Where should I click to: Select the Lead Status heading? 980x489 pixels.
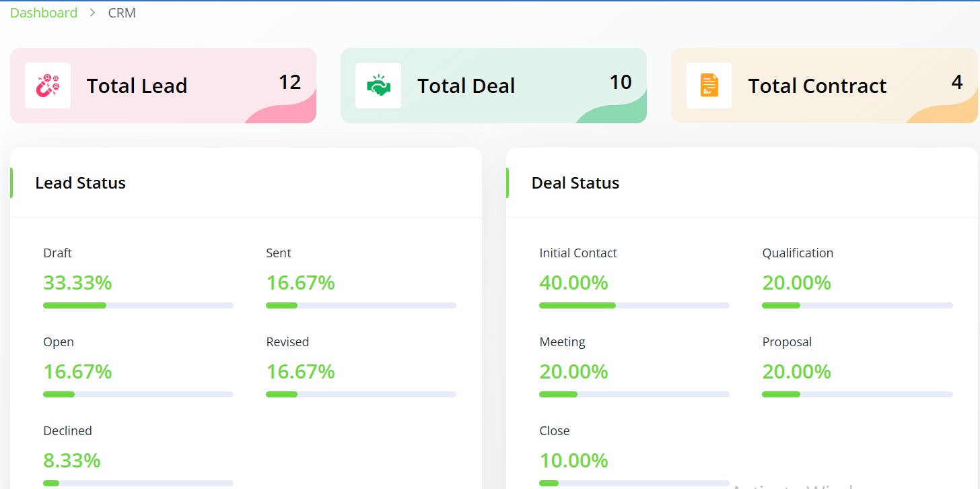(x=81, y=183)
